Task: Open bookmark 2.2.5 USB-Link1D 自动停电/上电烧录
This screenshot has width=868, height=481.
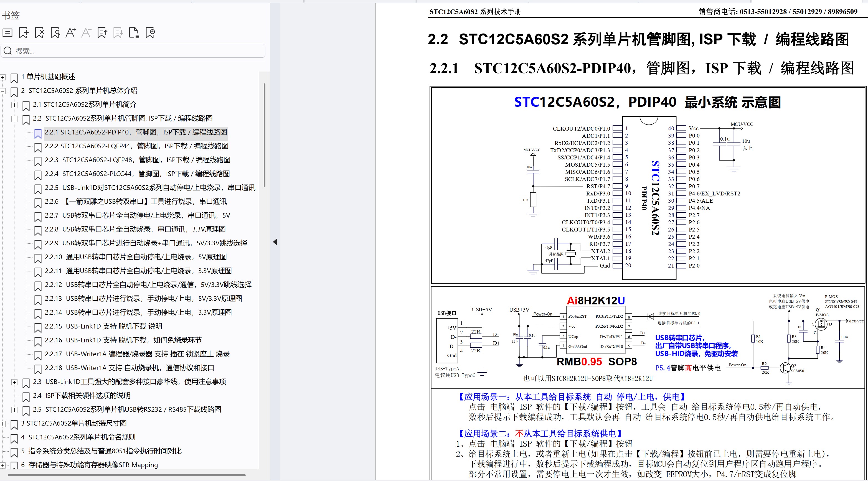Action: point(150,187)
